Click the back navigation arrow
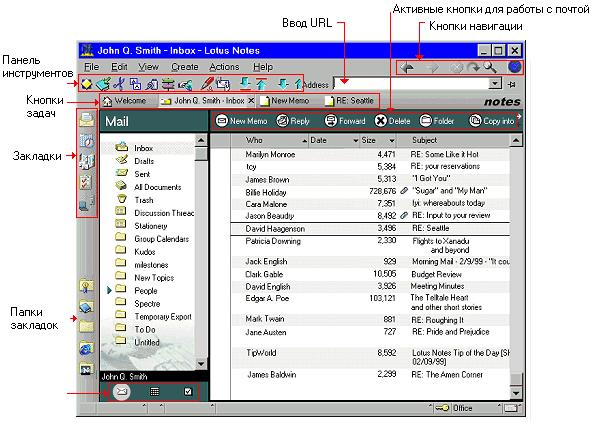Image resolution: width=595 pixels, height=425 pixels. tap(407, 68)
